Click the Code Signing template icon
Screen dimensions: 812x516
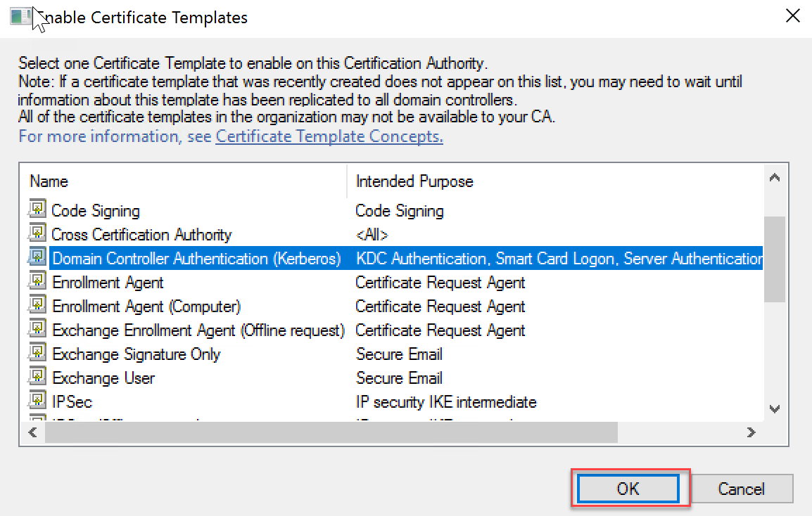pos(37,210)
